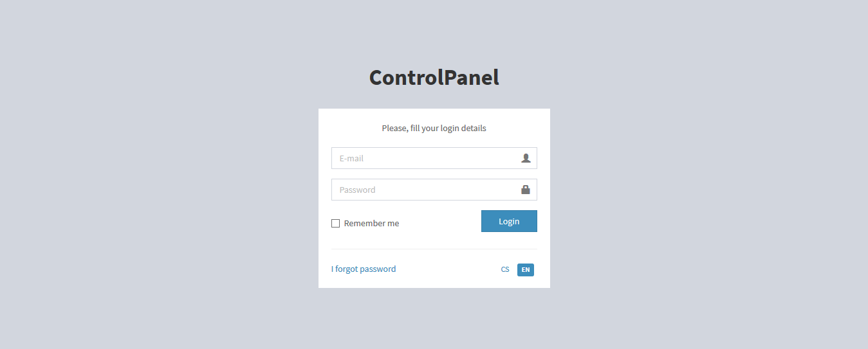Open the I forgot password link
Image resolution: width=868 pixels, height=349 pixels.
[x=364, y=269]
